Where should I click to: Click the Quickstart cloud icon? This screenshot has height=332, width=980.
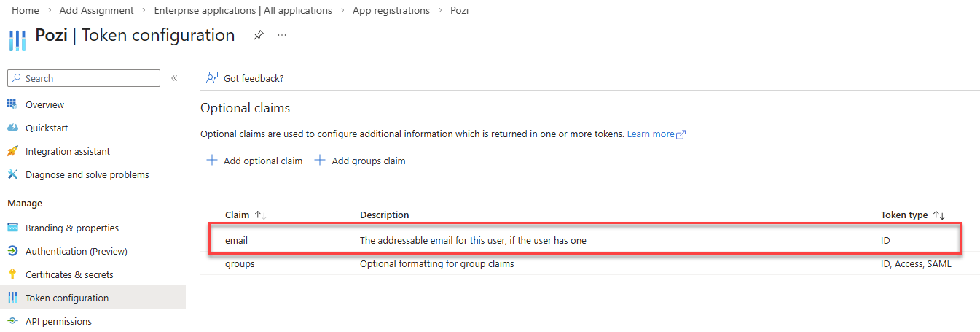point(12,128)
